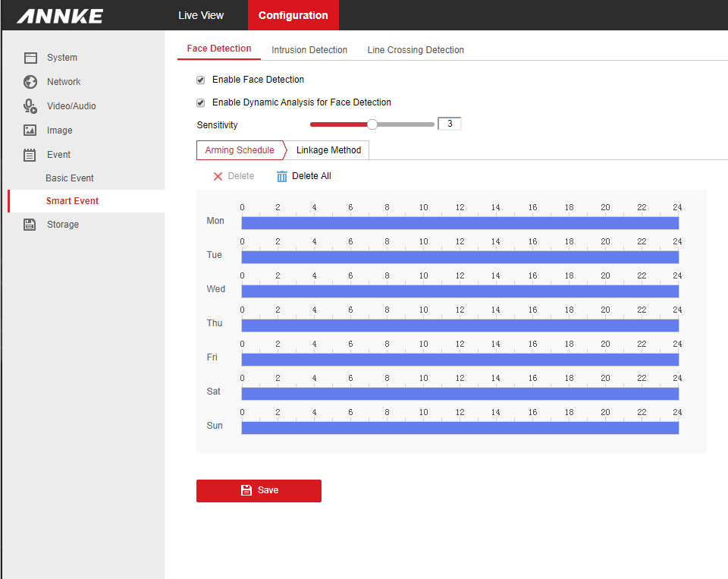Click the red X Delete icon
This screenshot has width=728, height=579.
coord(218,176)
